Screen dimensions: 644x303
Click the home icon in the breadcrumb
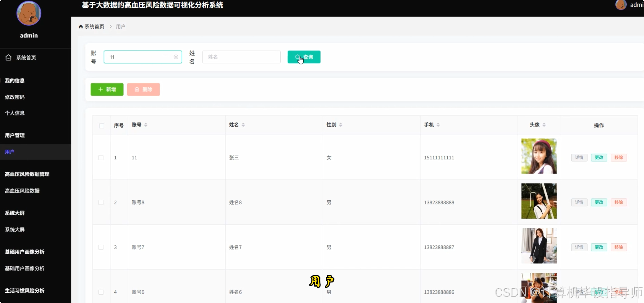pos(80,26)
